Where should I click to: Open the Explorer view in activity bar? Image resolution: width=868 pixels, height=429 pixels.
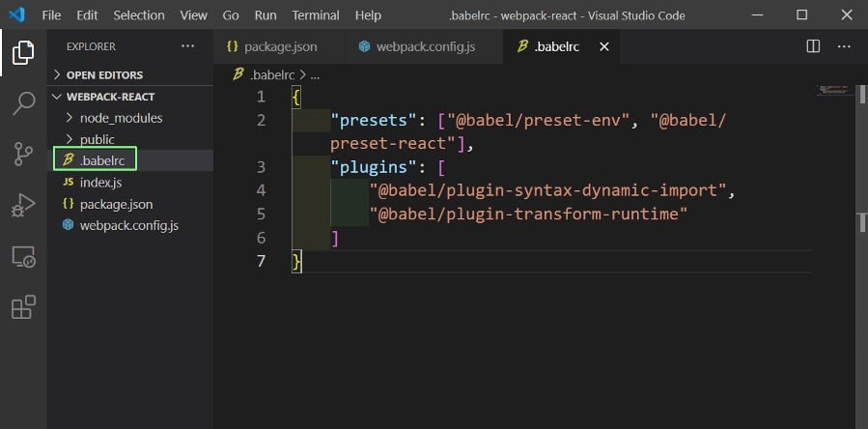23,52
